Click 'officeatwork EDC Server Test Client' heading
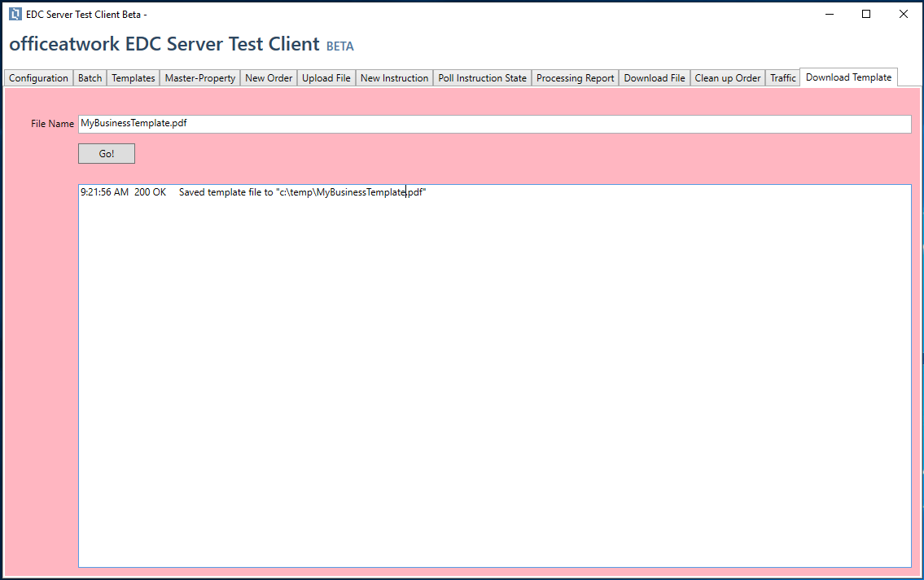 (x=164, y=44)
